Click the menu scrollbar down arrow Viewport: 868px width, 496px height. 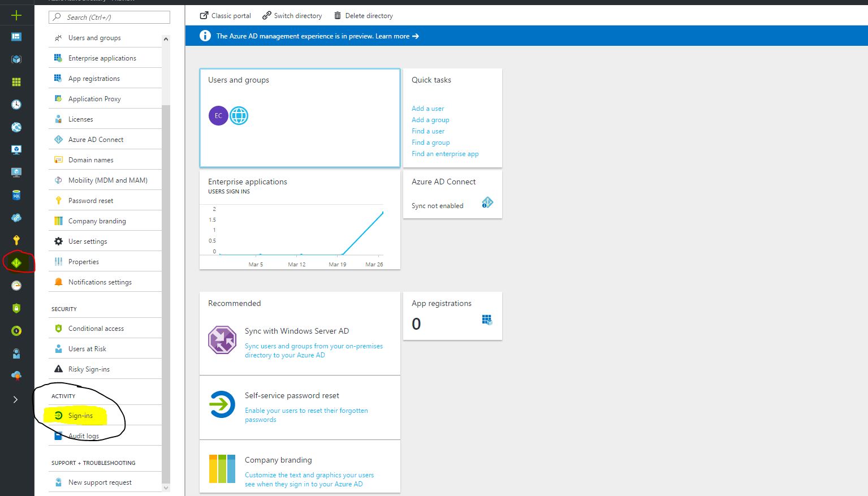tap(166, 488)
